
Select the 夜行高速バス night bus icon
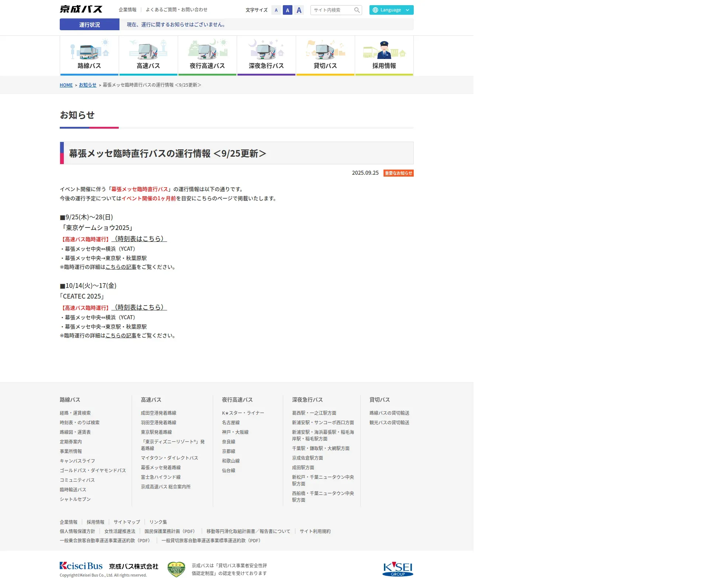(x=207, y=51)
